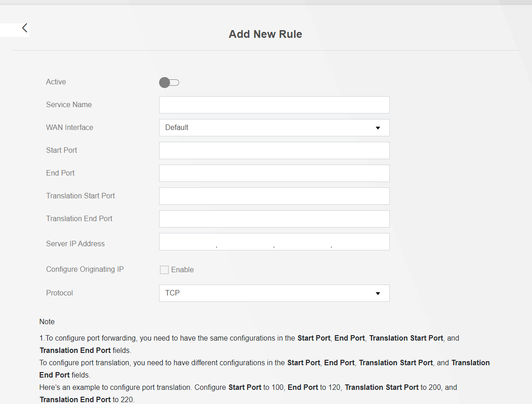The height and width of the screenshot is (404, 532).
Task: Click the second octet of Server IP Address
Action: 245,242
